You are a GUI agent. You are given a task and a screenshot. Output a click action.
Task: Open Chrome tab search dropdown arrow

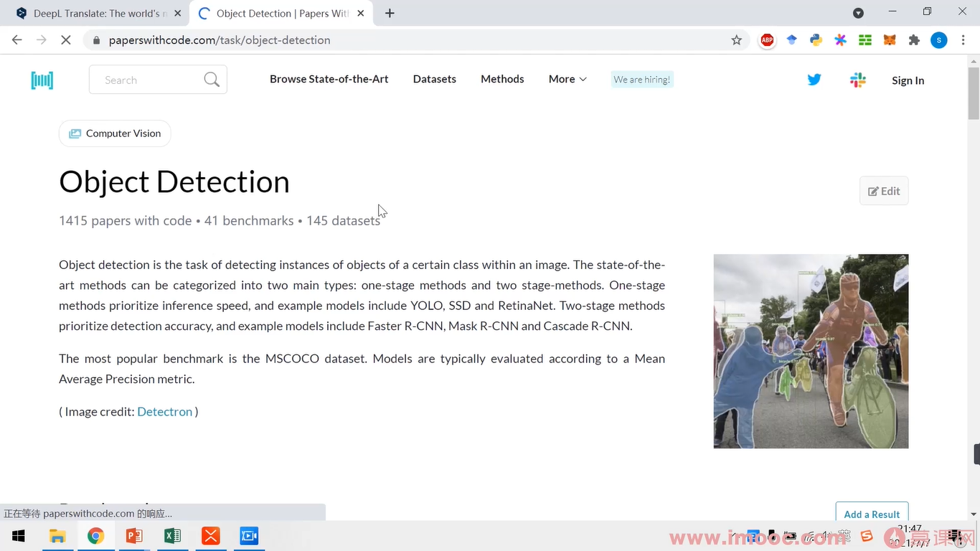click(x=858, y=13)
